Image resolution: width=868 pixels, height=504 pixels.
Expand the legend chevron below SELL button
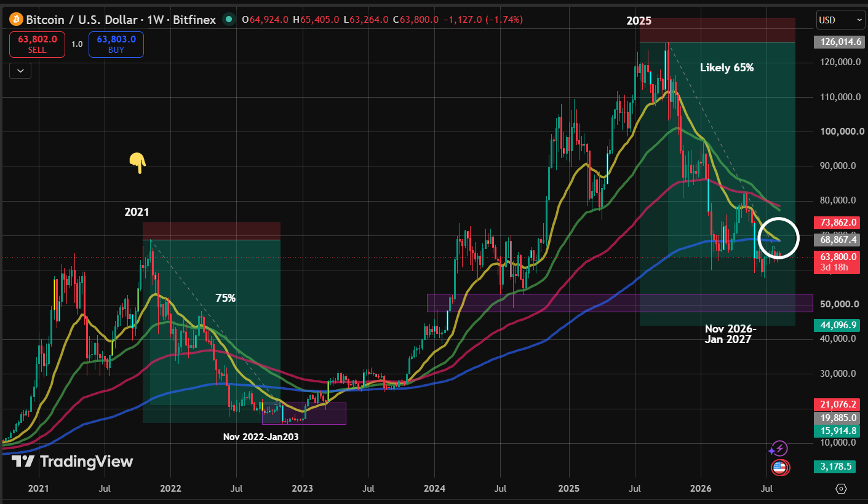click(20, 71)
